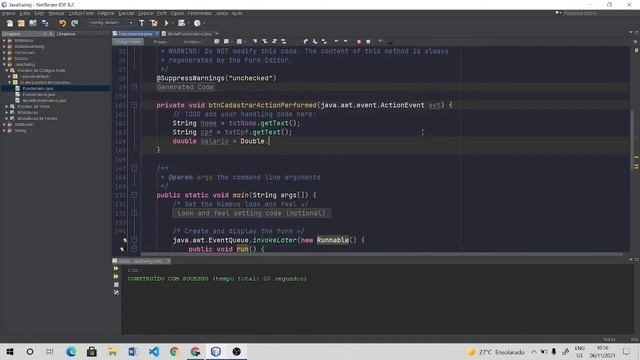Expand the Look and feel setting code fold
This screenshot has height=360, width=640.
[x=134, y=213]
